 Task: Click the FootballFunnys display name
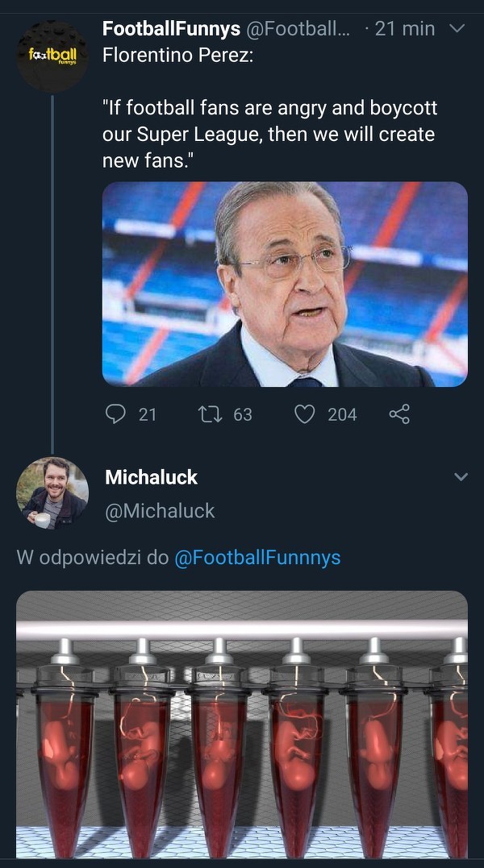(171, 29)
